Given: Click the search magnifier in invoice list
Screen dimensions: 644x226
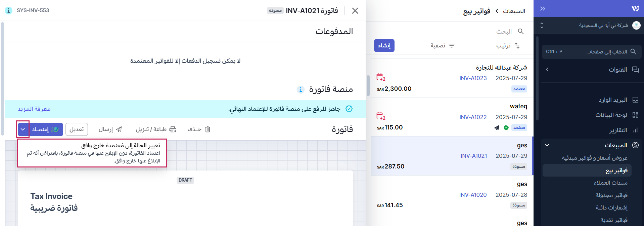Looking at the screenshot, I should point(521,31).
